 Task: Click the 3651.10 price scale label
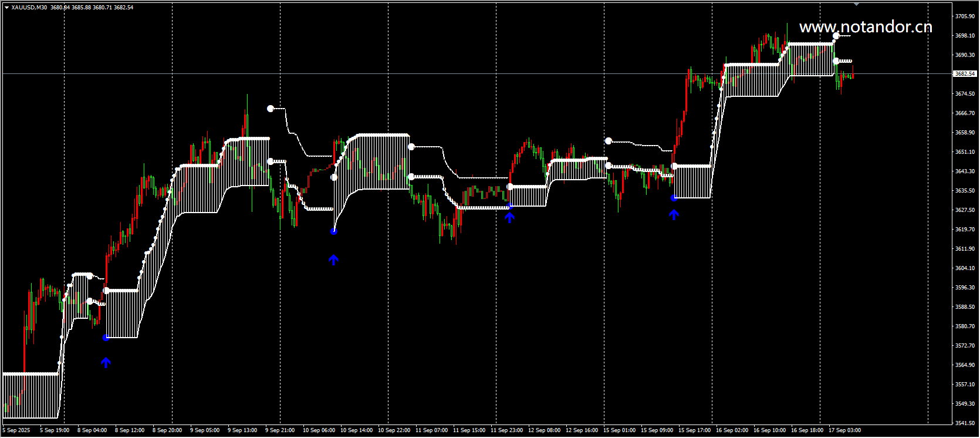(x=965, y=152)
